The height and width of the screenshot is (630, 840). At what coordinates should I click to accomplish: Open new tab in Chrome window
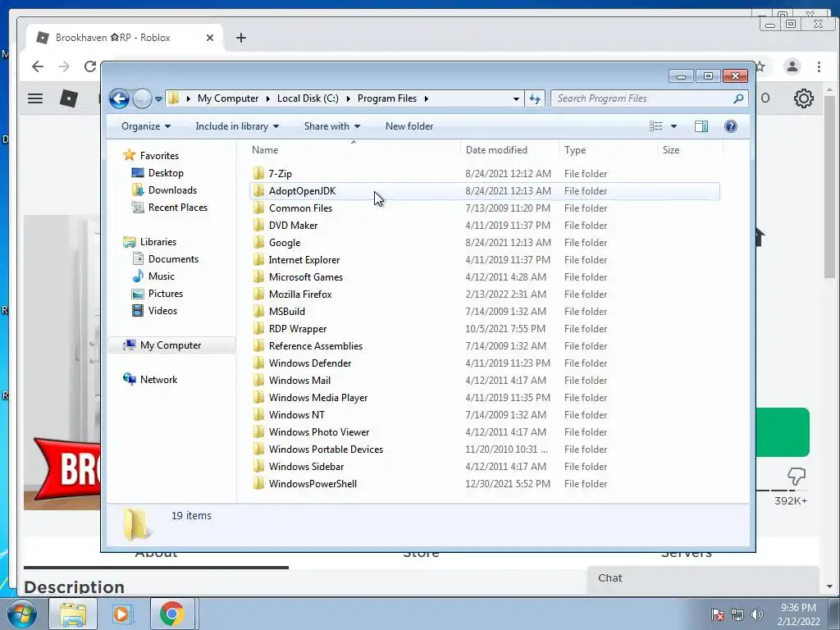coord(241,38)
